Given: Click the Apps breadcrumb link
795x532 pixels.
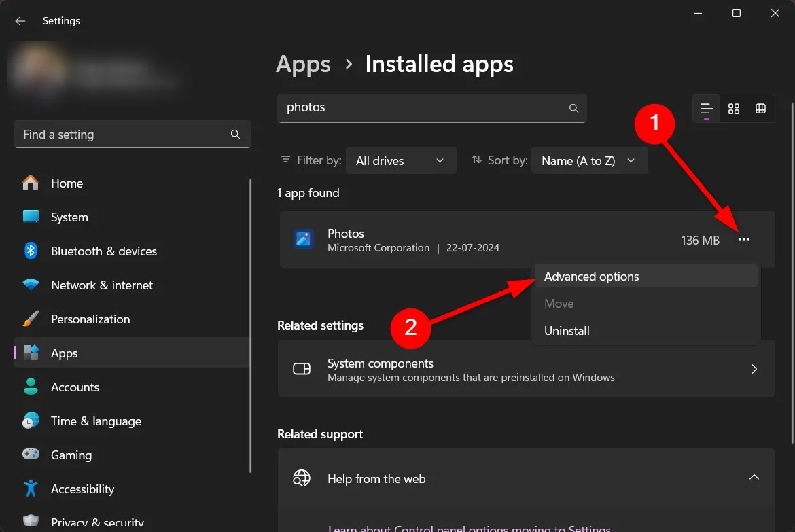Looking at the screenshot, I should coord(303,65).
